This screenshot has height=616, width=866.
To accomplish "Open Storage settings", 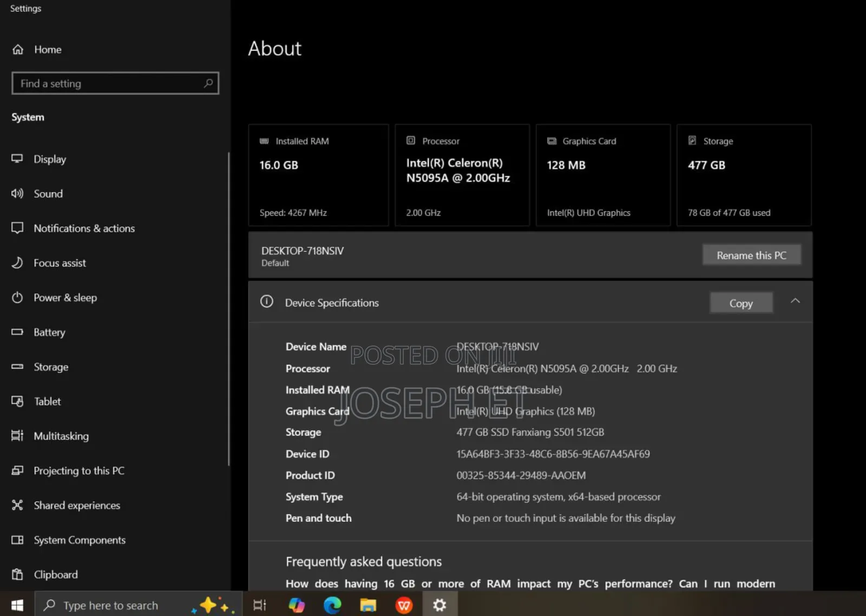I will (x=51, y=366).
